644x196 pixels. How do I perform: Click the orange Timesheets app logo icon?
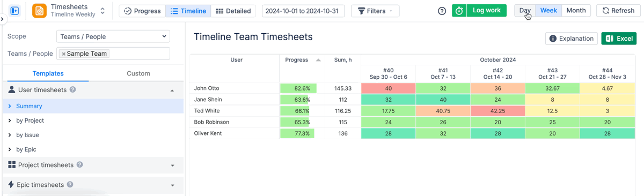40,11
